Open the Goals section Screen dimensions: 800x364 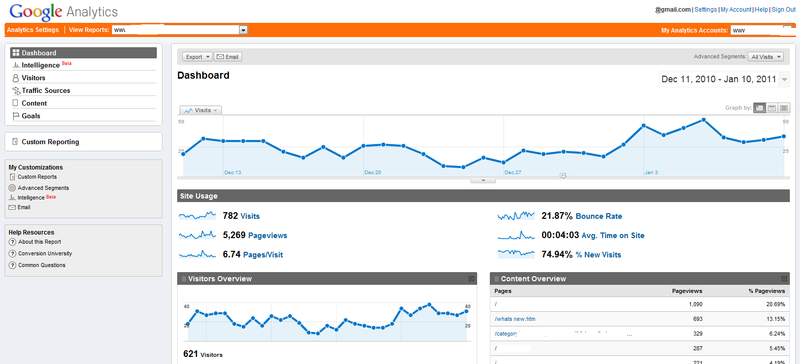click(x=31, y=116)
